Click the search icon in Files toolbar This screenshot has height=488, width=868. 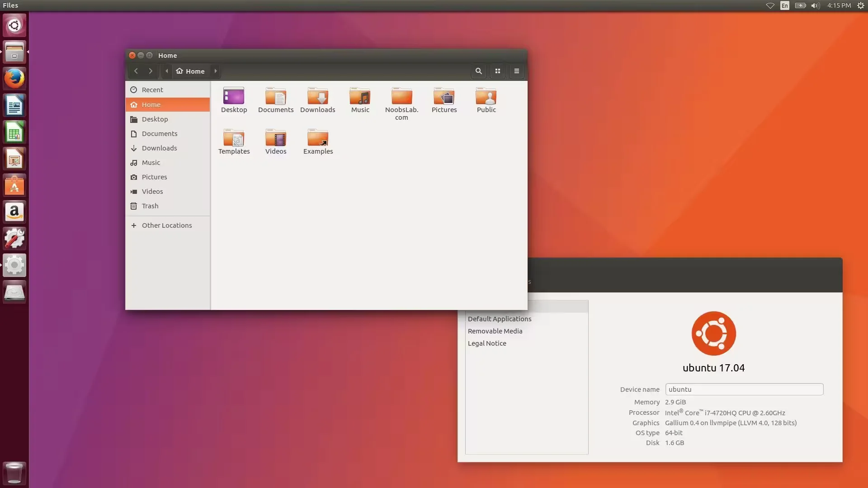tap(478, 71)
